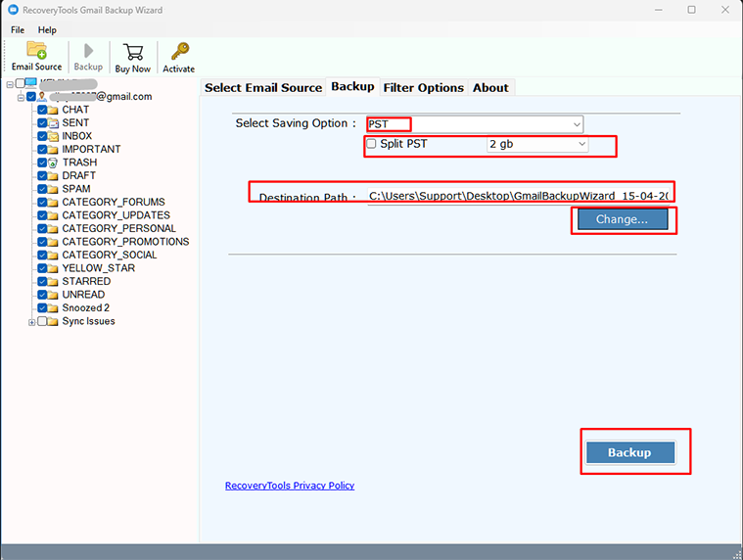
Task: Click the CATEGORY_PROMOTIONS folder icon
Action: click(x=53, y=243)
